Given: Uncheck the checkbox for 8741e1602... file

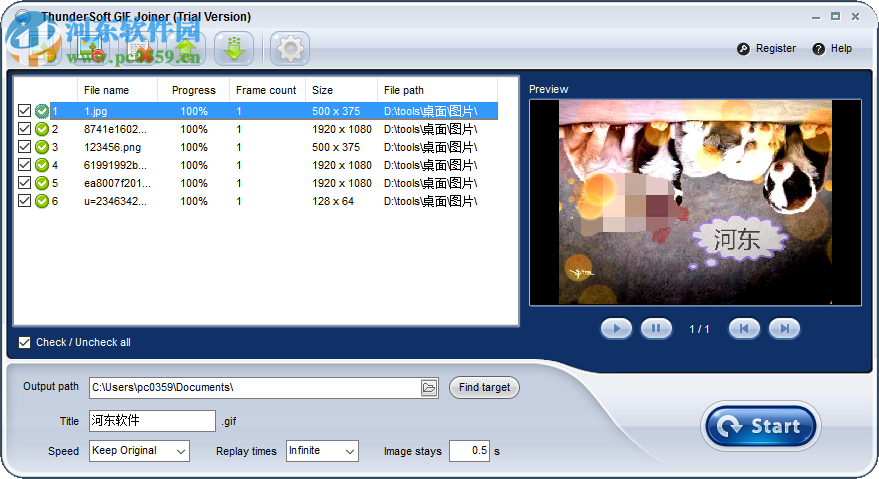Looking at the screenshot, I should tap(24, 129).
